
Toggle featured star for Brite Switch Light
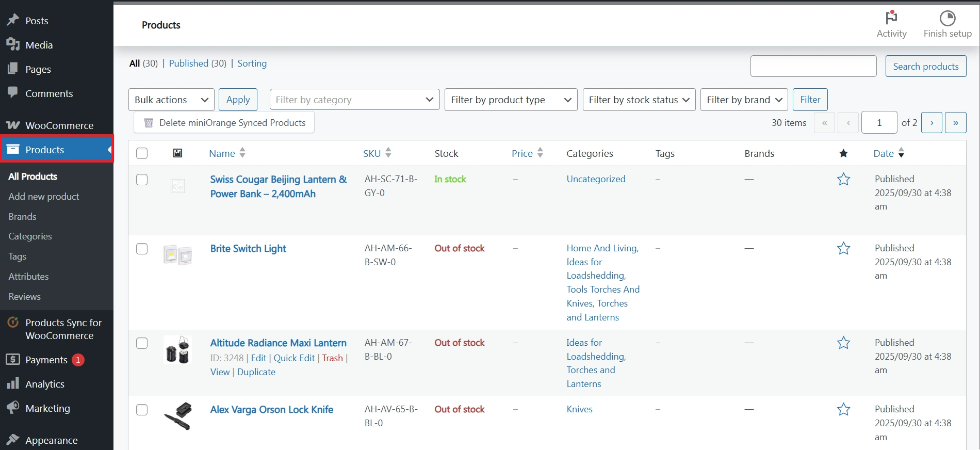pyautogui.click(x=843, y=248)
